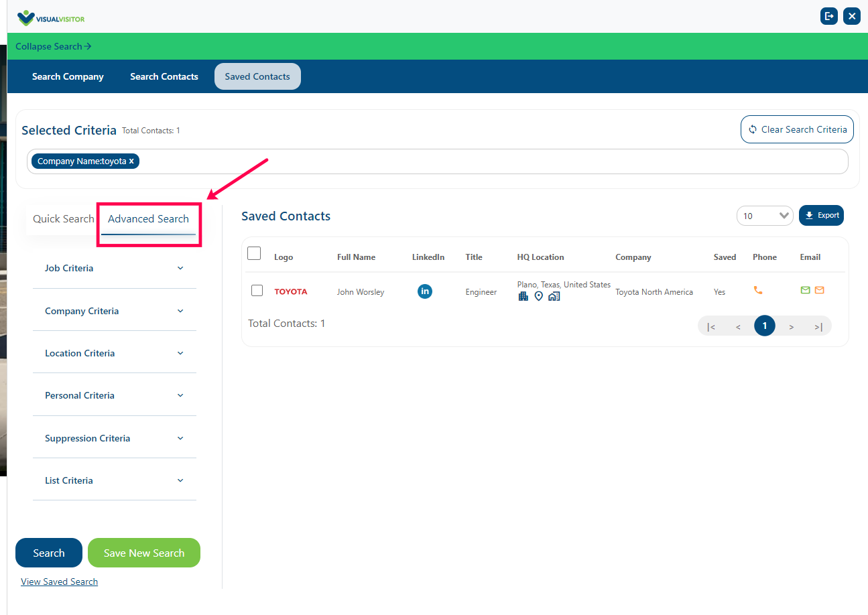Click the orange email envelope icon

tap(819, 290)
